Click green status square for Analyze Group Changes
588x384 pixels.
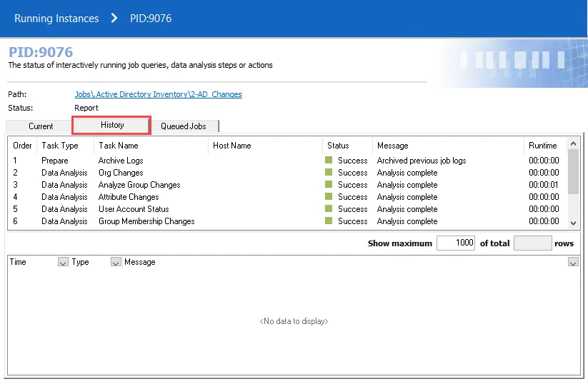click(329, 184)
